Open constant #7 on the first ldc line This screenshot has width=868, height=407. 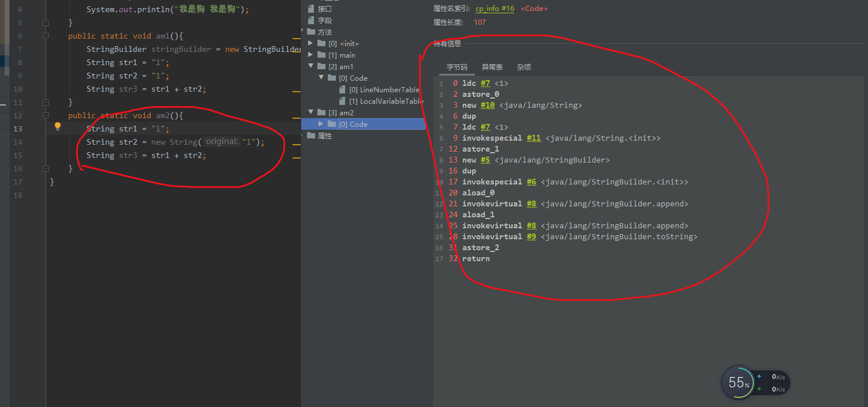click(485, 83)
